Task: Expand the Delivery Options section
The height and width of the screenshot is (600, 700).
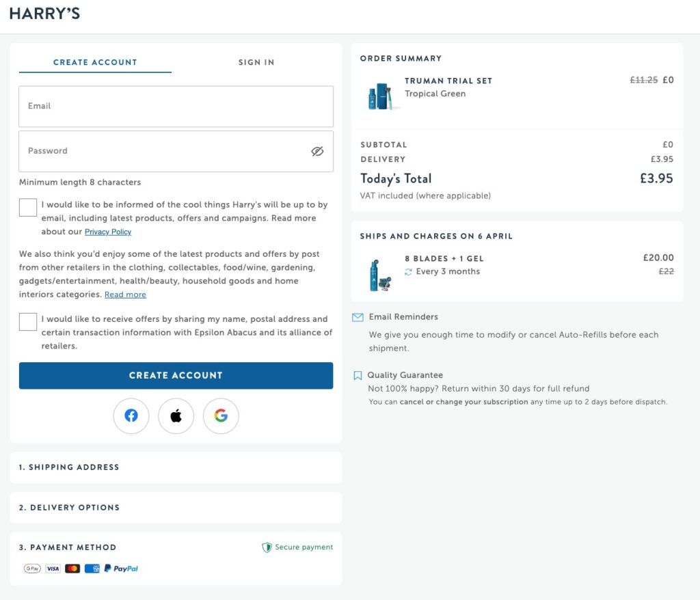Action: (x=176, y=508)
